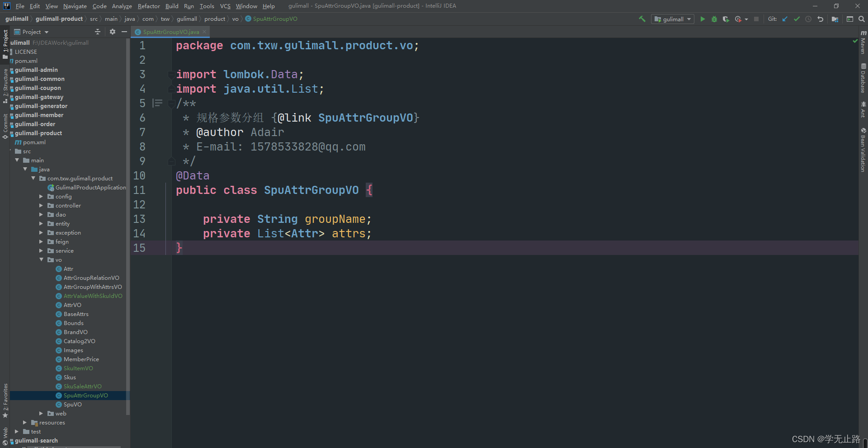Screen dimensions: 868x448
Task: Toggle the Maven tool window
Action: (863, 42)
